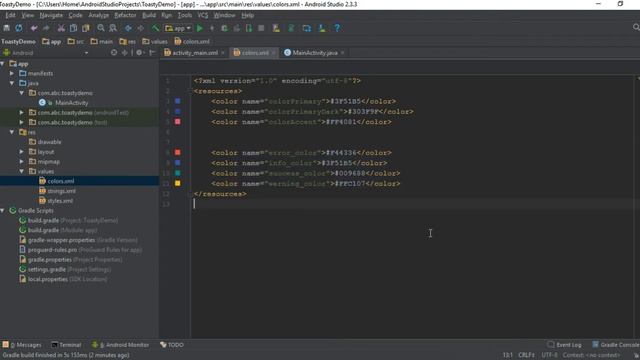Open the Android Monitor tool window
The height and width of the screenshot is (360, 640).
point(120,345)
